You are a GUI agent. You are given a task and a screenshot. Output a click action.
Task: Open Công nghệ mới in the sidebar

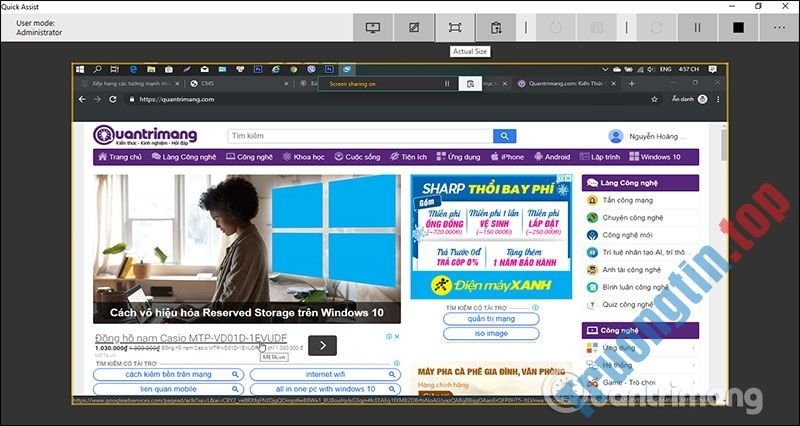(627, 235)
